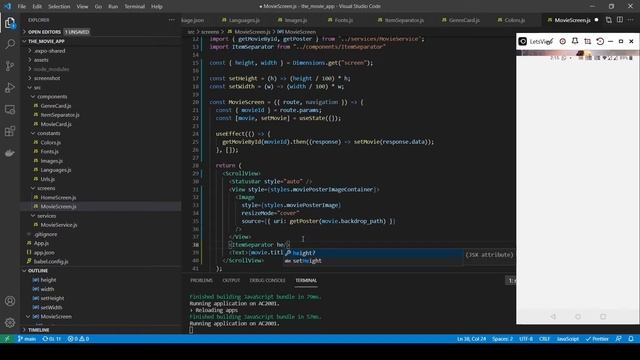Viewport: 640px width, 360px height.
Task: Open the Terminal menu
Action: click(x=134, y=7)
